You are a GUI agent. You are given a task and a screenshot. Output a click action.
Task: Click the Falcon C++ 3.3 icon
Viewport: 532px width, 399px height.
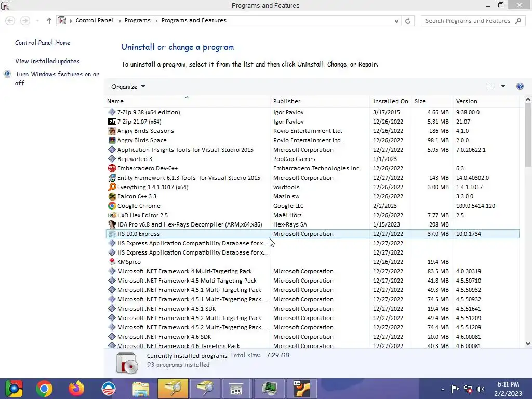[x=112, y=196]
